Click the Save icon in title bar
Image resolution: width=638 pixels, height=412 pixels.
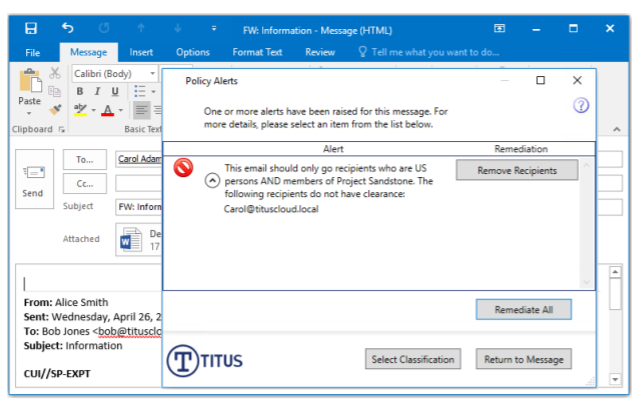(x=31, y=28)
